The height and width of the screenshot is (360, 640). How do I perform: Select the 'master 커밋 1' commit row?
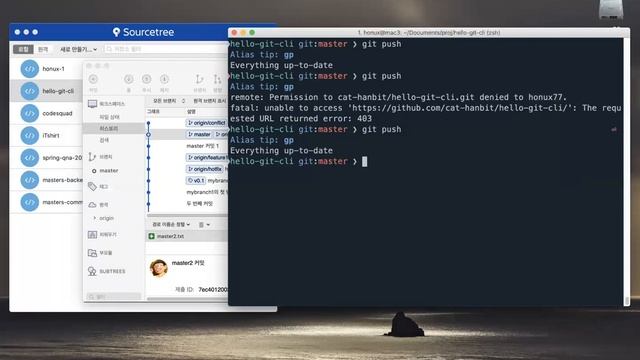pyautogui.click(x=187, y=146)
